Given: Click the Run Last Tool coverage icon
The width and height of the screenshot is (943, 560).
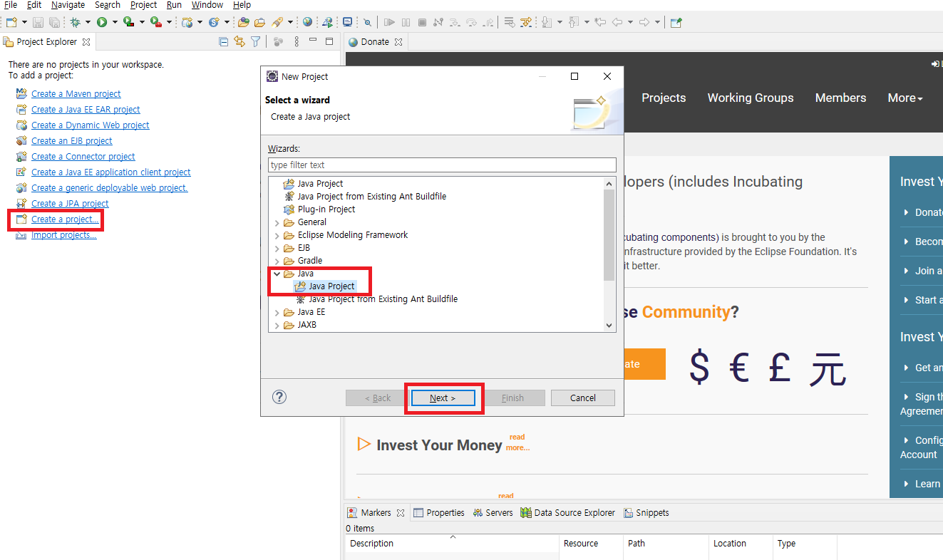Looking at the screenshot, I should click(x=129, y=22).
